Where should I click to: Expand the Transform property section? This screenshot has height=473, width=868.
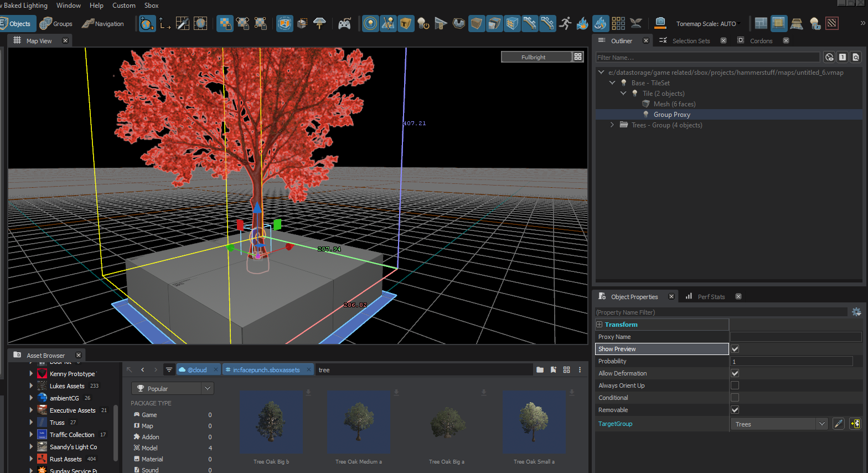tap(599, 325)
